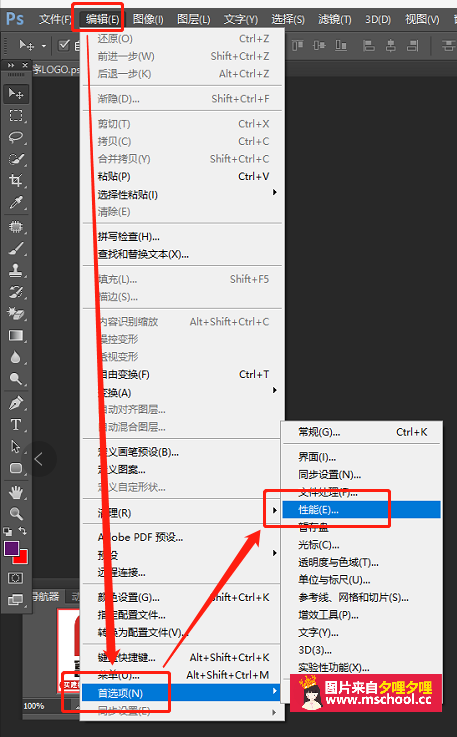This screenshot has height=737, width=457.
Task: Select the Move tool in toolbox
Action: pos(16,94)
